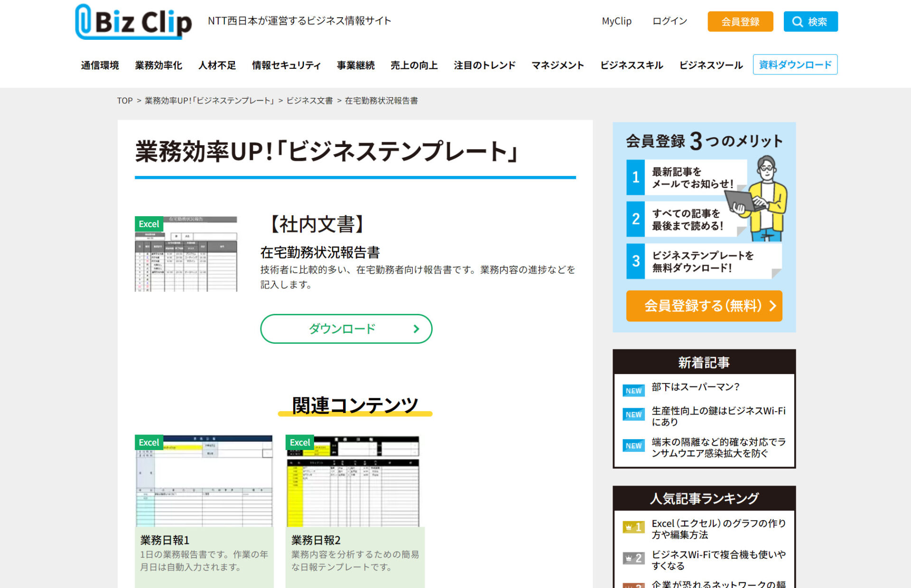Click the yellow highlight under 関連コンテンツ
Image resolution: width=911 pixels, height=588 pixels.
pos(354,414)
